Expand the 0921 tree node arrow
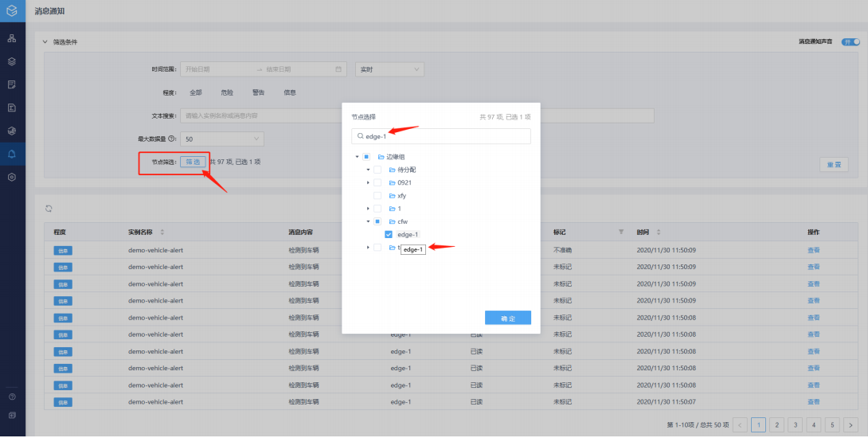Image resolution: width=868 pixels, height=438 pixels. pos(368,182)
